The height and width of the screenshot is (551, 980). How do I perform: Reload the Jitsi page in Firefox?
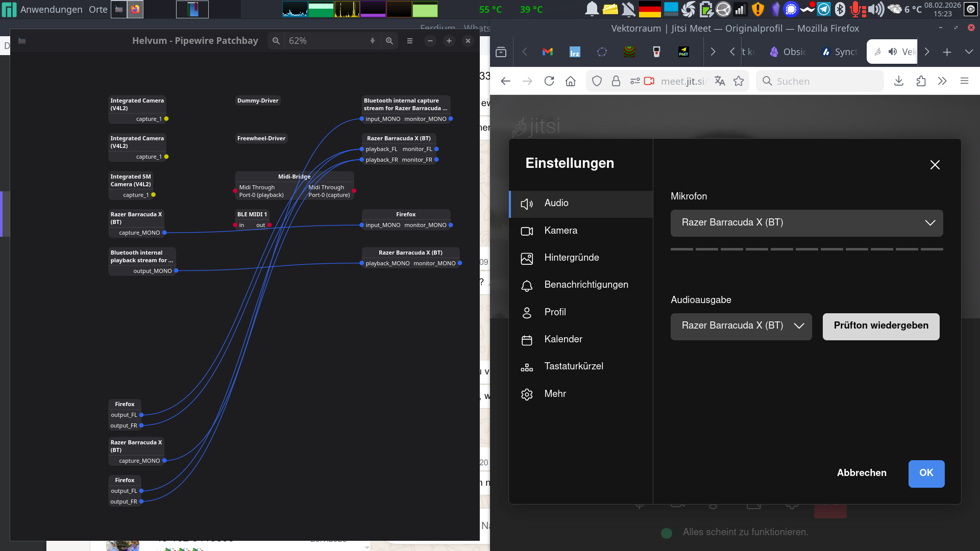[x=549, y=81]
